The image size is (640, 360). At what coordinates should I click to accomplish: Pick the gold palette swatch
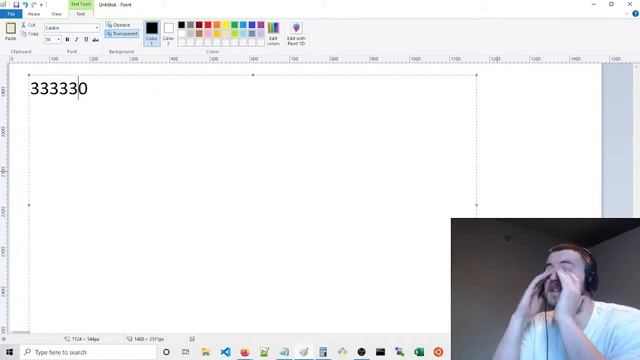[217, 33]
